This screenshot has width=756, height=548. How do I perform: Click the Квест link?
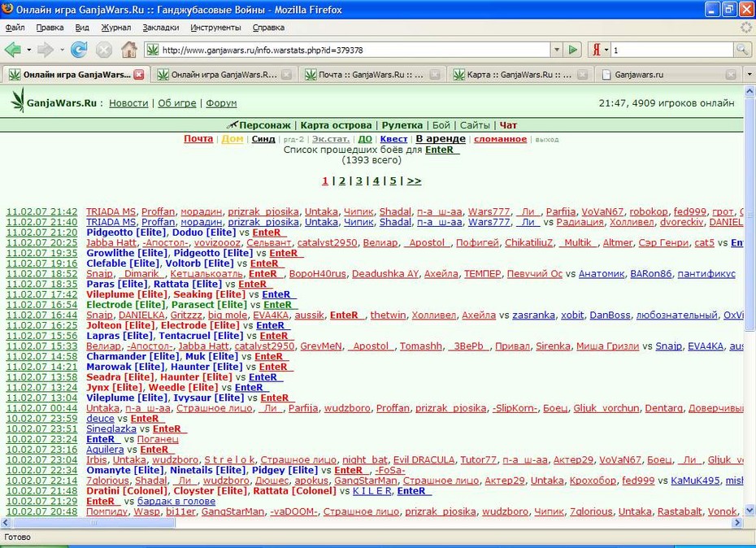[393, 139]
